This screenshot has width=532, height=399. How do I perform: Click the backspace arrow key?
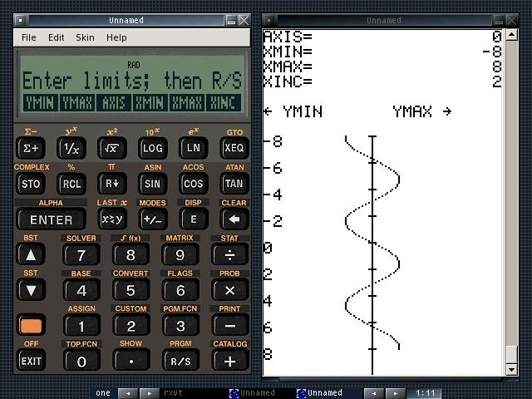(234, 219)
